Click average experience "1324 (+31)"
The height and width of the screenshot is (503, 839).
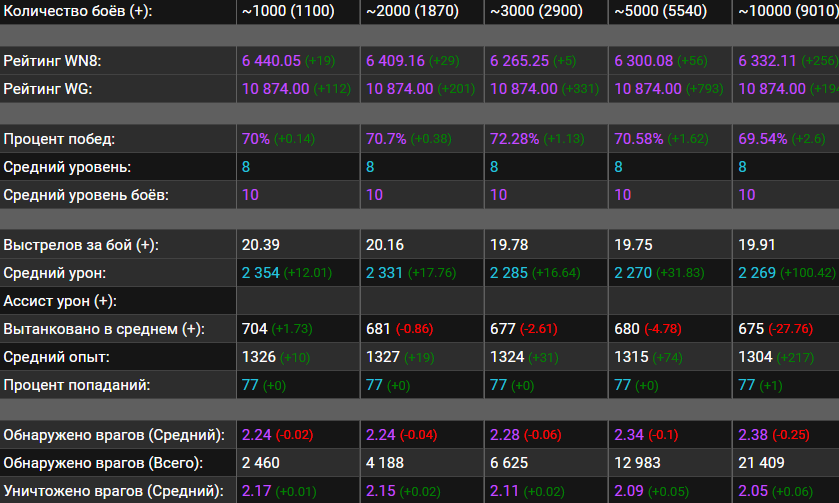click(x=524, y=356)
